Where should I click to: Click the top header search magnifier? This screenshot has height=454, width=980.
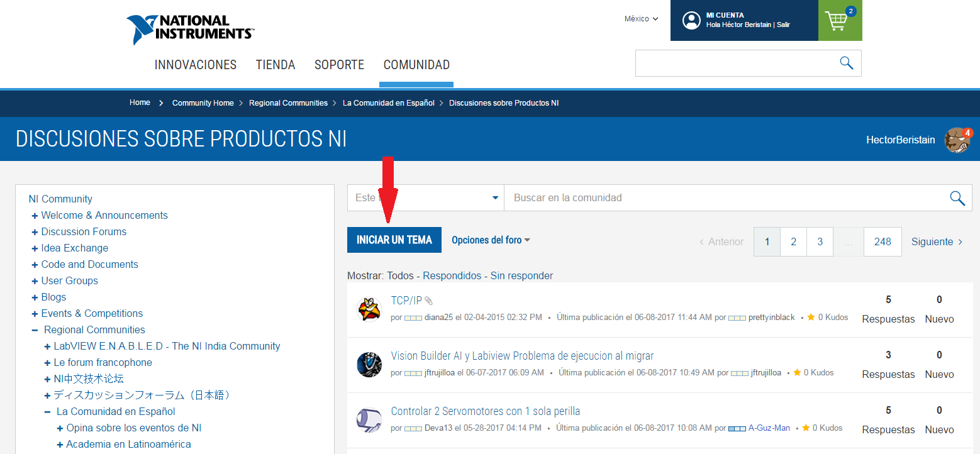tap(847, 63)
